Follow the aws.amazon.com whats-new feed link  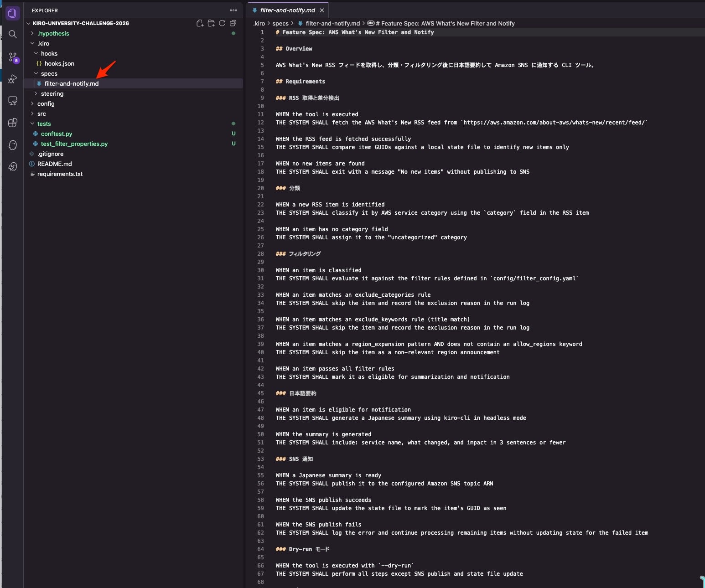(554, 123)
